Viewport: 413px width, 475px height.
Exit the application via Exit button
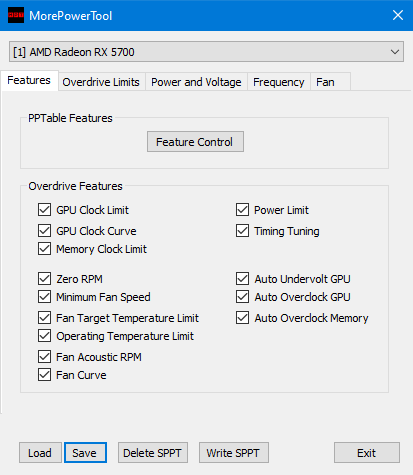[x=367, y=453]
